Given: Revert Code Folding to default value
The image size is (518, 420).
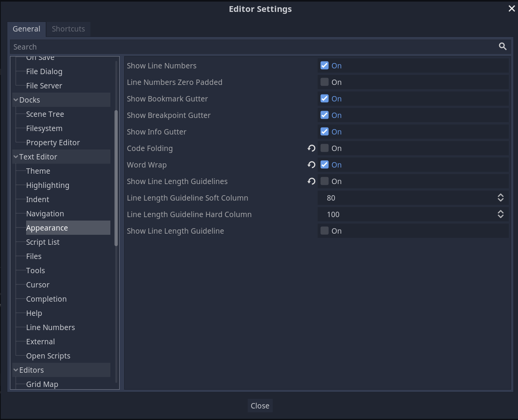Looking at the screenshot, I should pyautogui.click(x=311, y=148).
